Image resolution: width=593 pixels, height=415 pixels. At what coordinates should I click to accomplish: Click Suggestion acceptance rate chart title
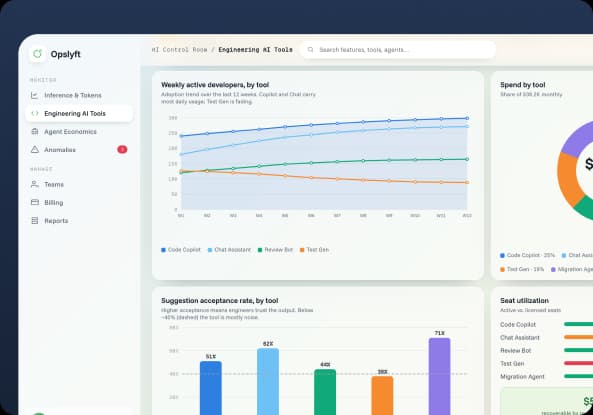(219, 300)
